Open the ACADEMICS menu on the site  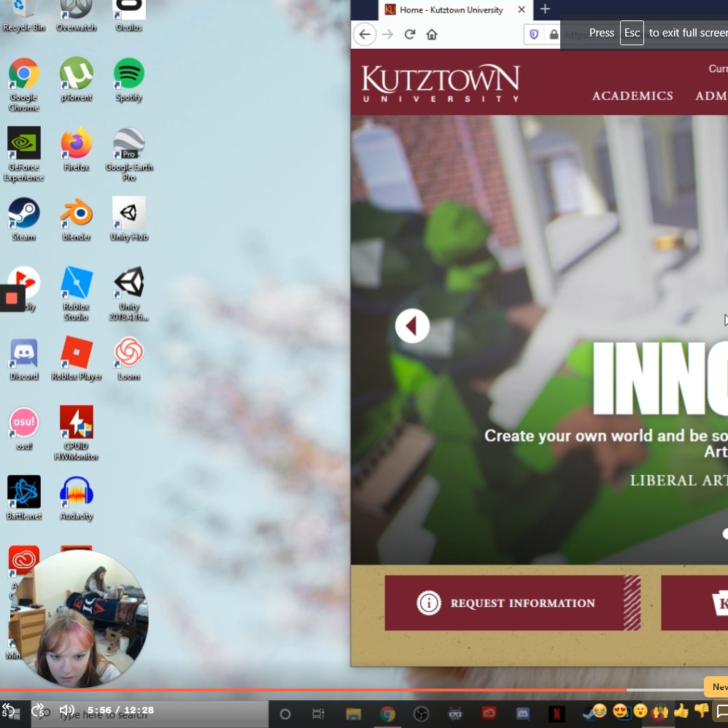pos(632,96)
